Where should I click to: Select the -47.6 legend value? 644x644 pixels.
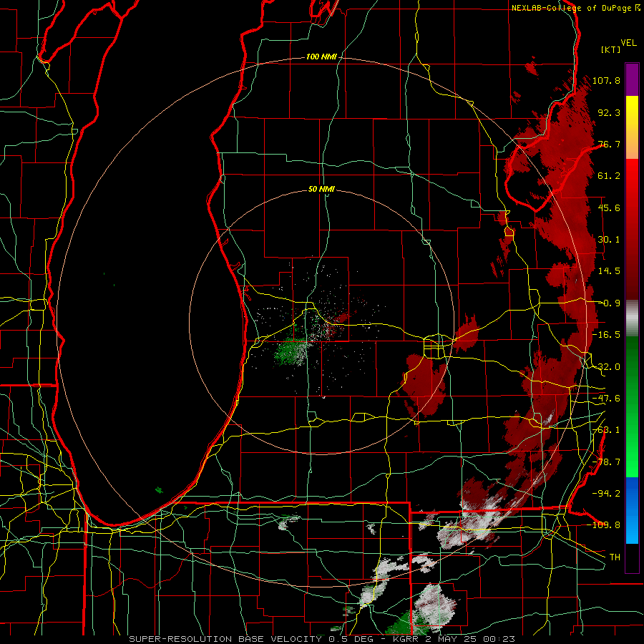point(606,399)
